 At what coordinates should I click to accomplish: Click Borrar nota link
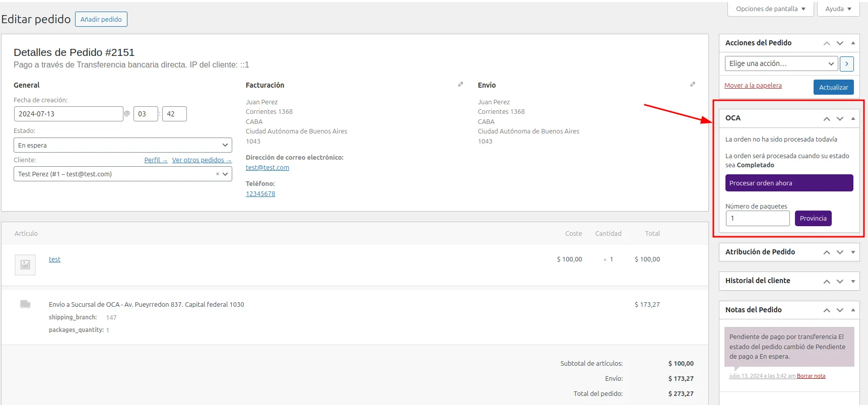(811, 376)
